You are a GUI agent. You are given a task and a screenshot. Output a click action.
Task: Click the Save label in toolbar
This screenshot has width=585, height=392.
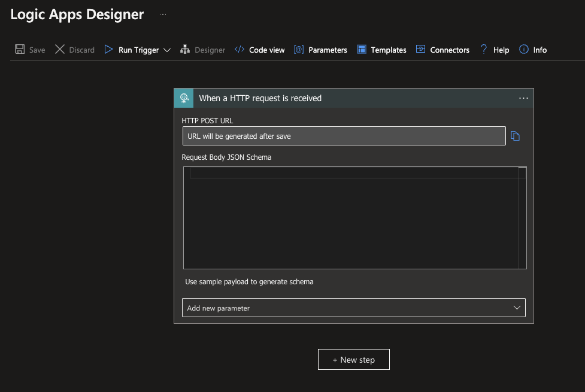click(x=37, y=50)
